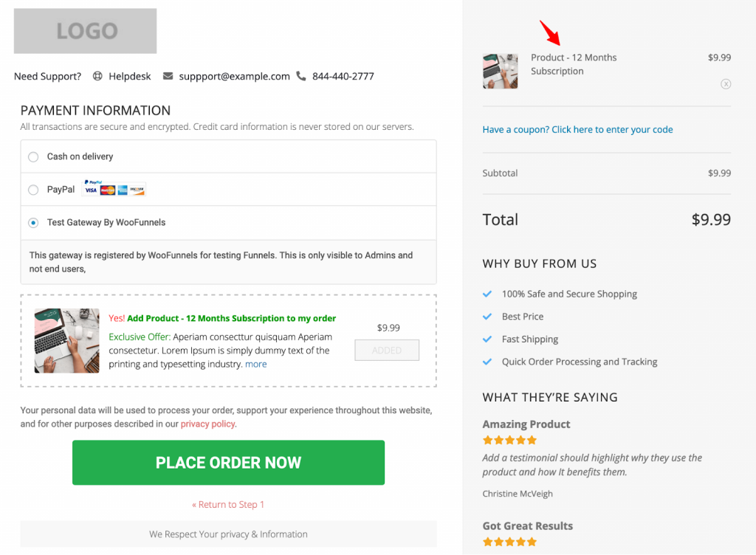Viewport: 756px width, 555px height.
Task: Click the PayPal accepted cards icon
Action: [114, 188]
